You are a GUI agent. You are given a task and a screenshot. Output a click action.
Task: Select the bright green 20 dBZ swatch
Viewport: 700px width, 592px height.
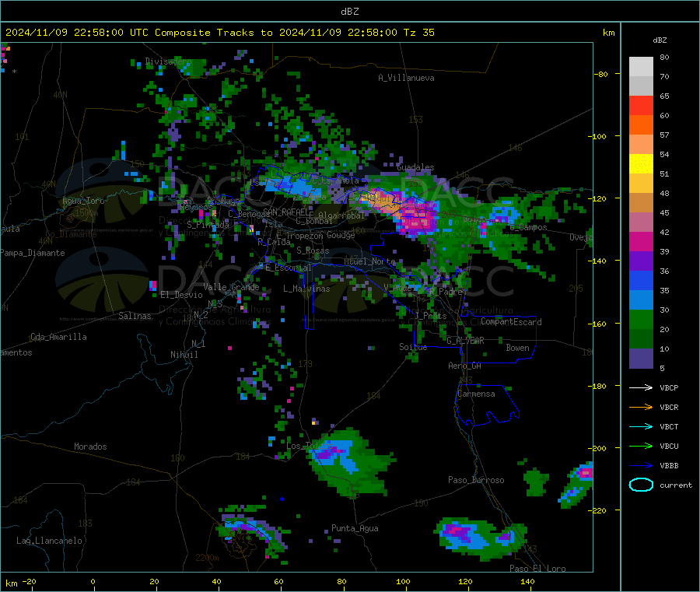[641, 319]
